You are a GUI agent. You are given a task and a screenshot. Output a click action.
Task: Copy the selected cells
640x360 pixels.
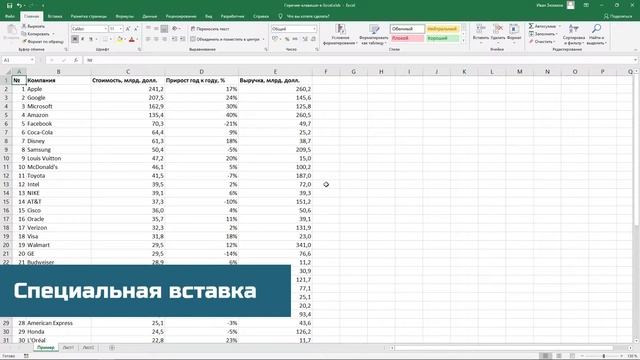point(36,34)
